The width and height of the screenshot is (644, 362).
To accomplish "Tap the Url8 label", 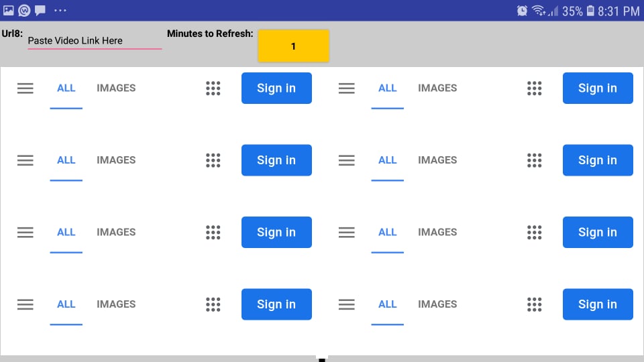I will [12, 34].
